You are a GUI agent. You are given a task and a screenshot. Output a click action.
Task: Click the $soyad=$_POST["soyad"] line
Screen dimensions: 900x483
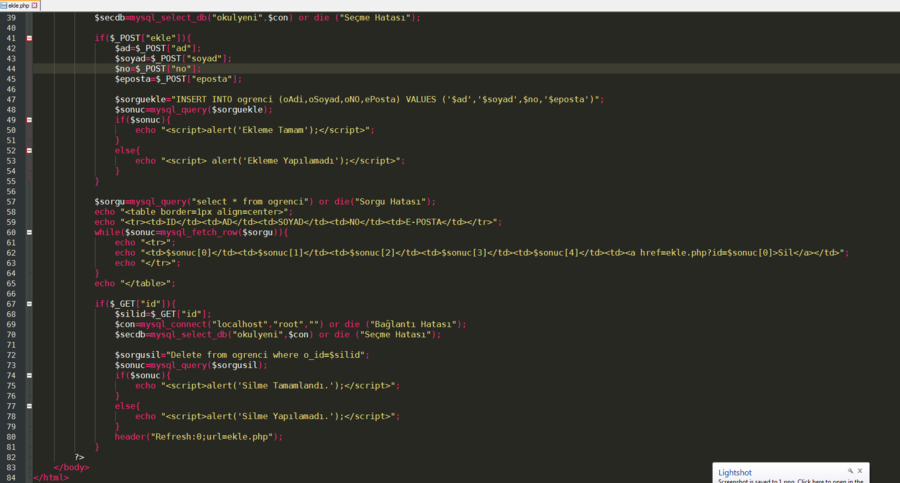[x=173, y=59]
